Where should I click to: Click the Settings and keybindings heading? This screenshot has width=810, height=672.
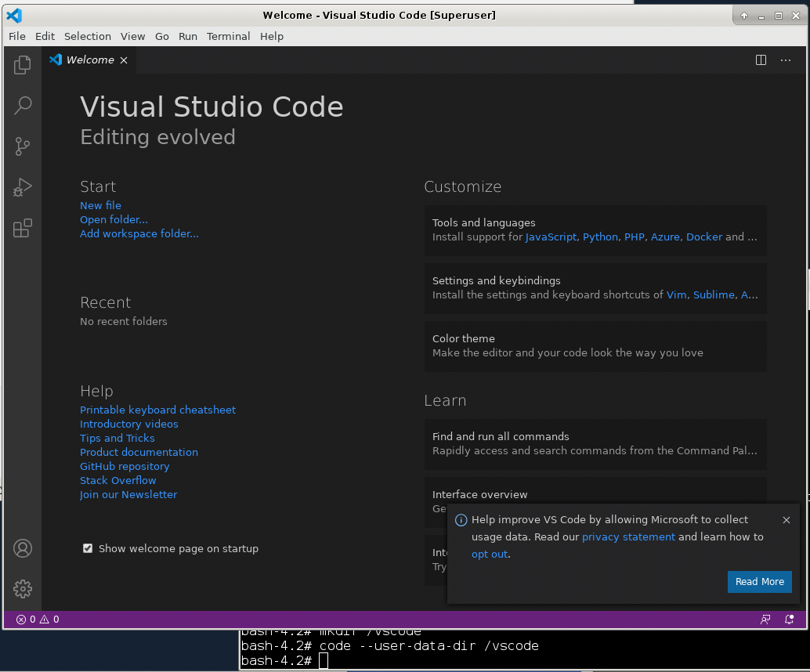[496, 280]
